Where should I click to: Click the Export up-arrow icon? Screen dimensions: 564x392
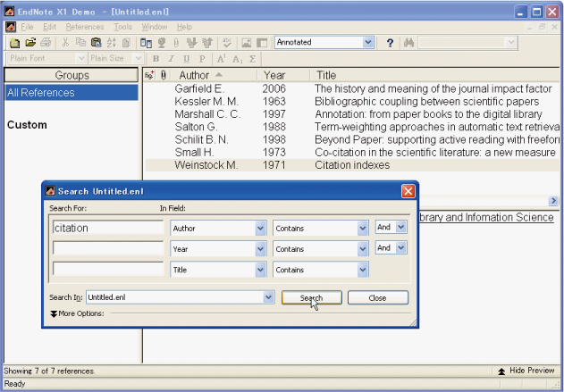coord(207,43)
